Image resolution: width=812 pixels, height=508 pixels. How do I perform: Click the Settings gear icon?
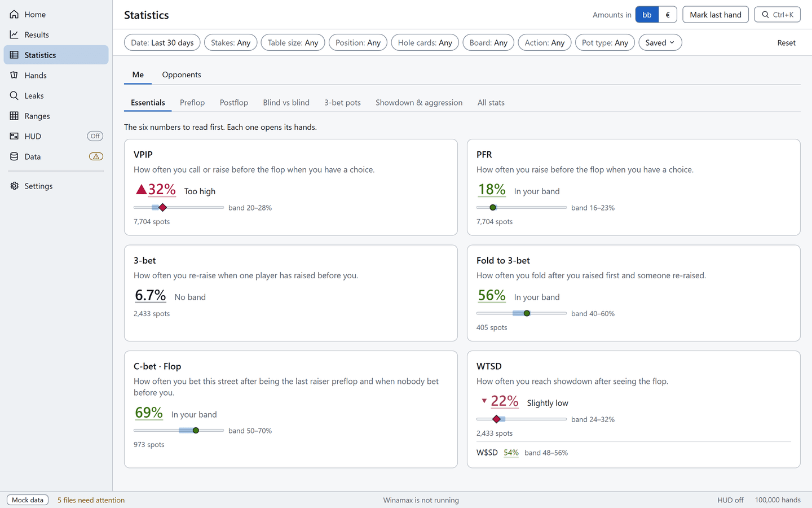(x=14, y=186)
